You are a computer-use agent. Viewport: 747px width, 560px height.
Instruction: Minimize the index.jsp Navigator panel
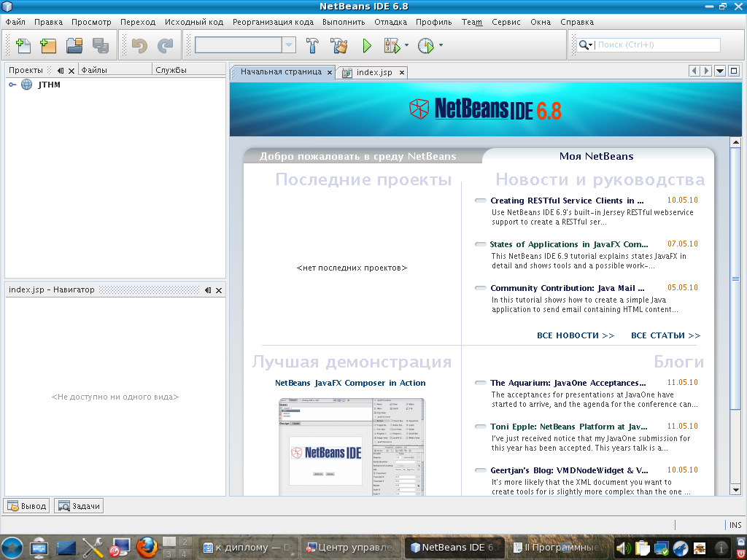[208, 290]
